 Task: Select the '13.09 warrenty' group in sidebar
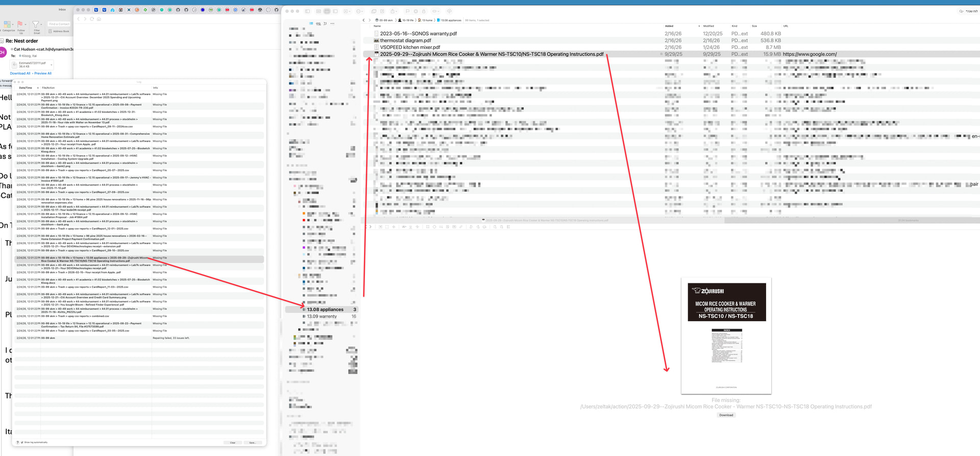click(x=322, y=317)
